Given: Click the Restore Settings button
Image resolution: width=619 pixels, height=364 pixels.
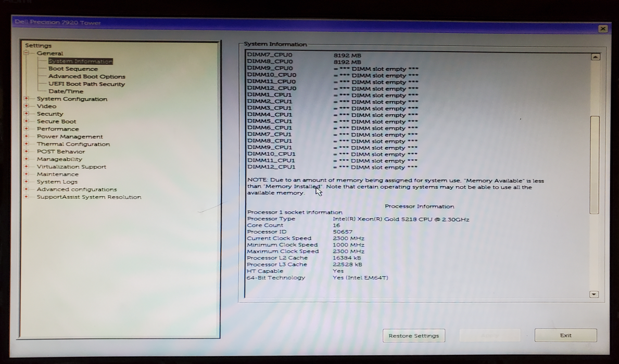Looking at the screenshot, I should point(413,335).
